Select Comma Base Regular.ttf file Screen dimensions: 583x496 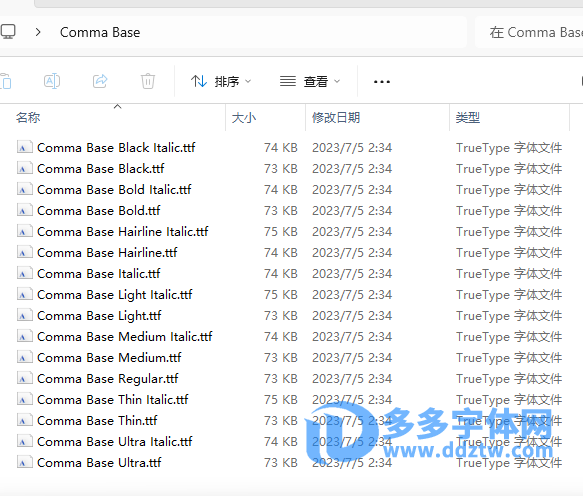[x=108, y=379]
